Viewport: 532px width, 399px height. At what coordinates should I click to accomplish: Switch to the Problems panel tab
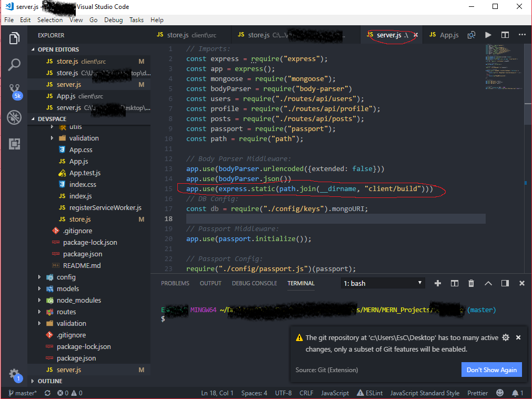coord(175,283)
